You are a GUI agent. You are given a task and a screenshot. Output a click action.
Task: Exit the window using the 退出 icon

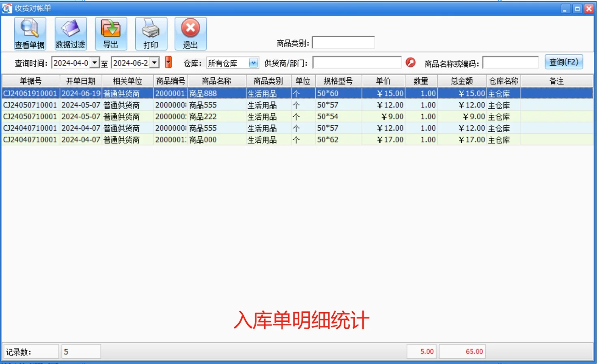pos(191,34)
